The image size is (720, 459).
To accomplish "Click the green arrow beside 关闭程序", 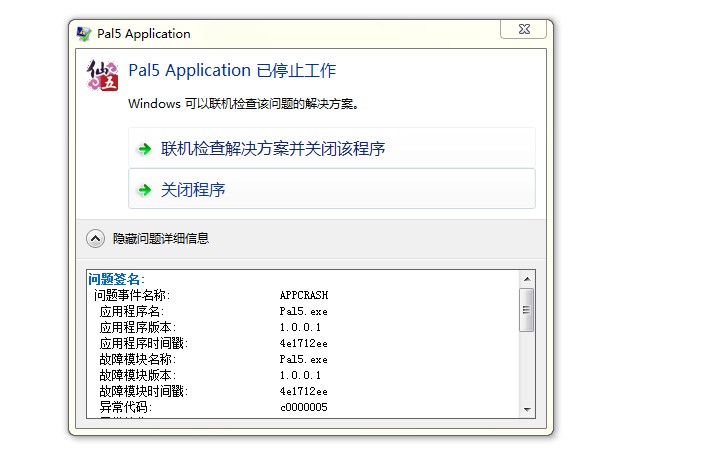I will coord(145,190).
